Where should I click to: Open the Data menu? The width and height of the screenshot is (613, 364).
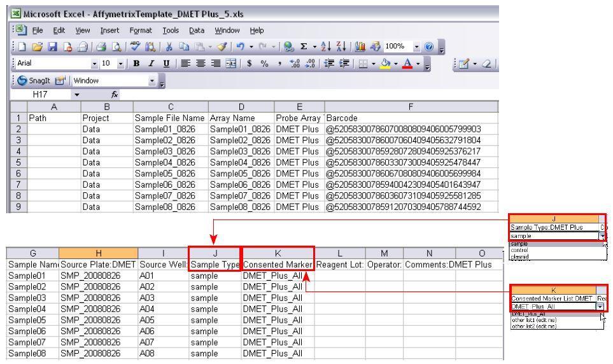tap(197, 31)
